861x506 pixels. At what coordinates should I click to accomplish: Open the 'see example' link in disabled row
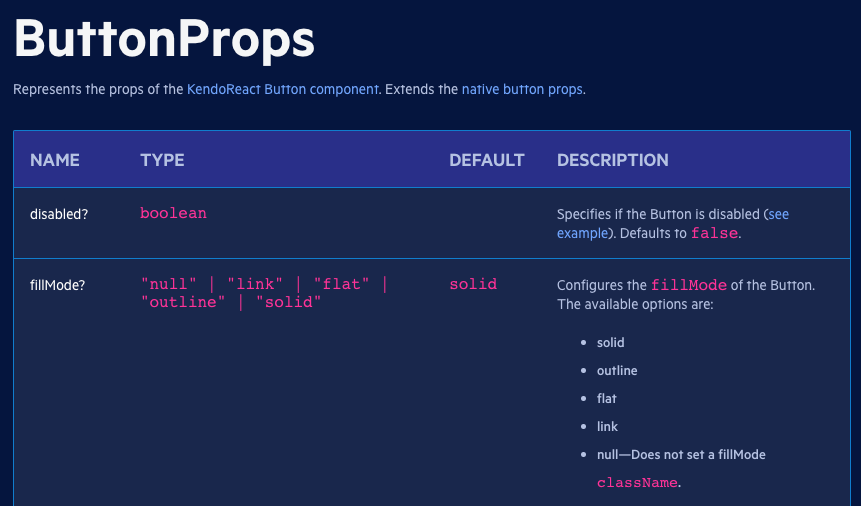[673, 224]
